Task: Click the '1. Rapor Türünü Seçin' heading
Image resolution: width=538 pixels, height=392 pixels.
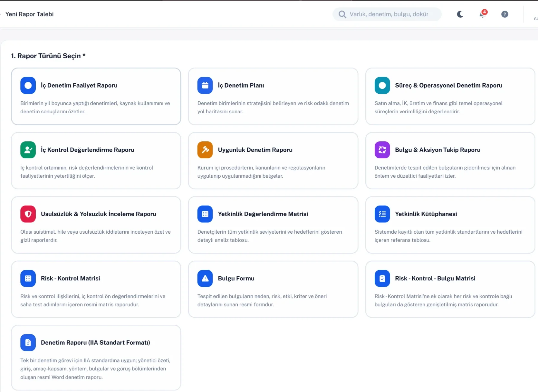Action: 48,56
